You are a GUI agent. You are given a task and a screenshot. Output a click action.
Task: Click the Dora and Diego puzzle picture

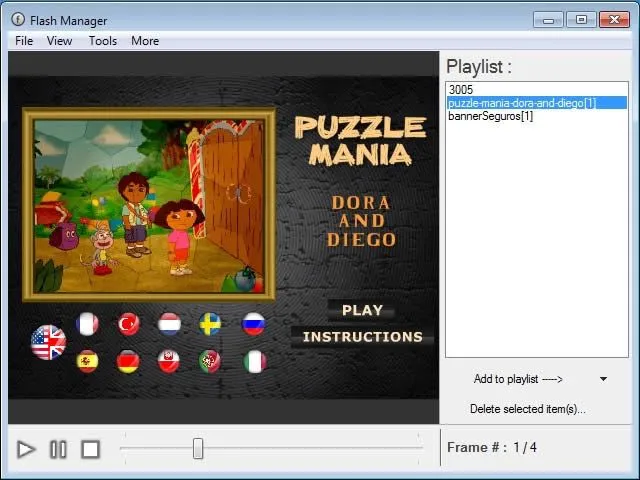[149, 205]
